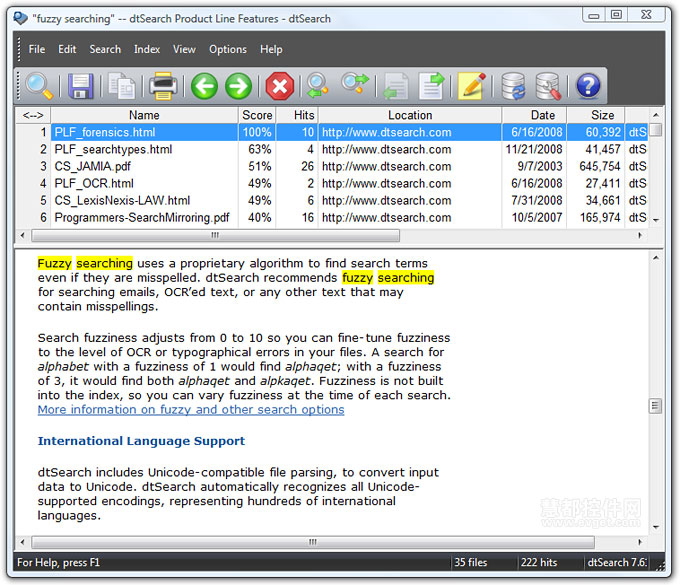Go back with the green left arrow
Image resolution: width=680 pixels, height=585 pixels.
[204, 86]
